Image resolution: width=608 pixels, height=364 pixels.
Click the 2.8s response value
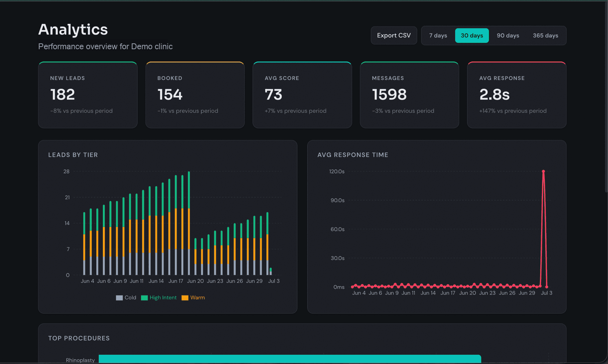tap(494, 95)
